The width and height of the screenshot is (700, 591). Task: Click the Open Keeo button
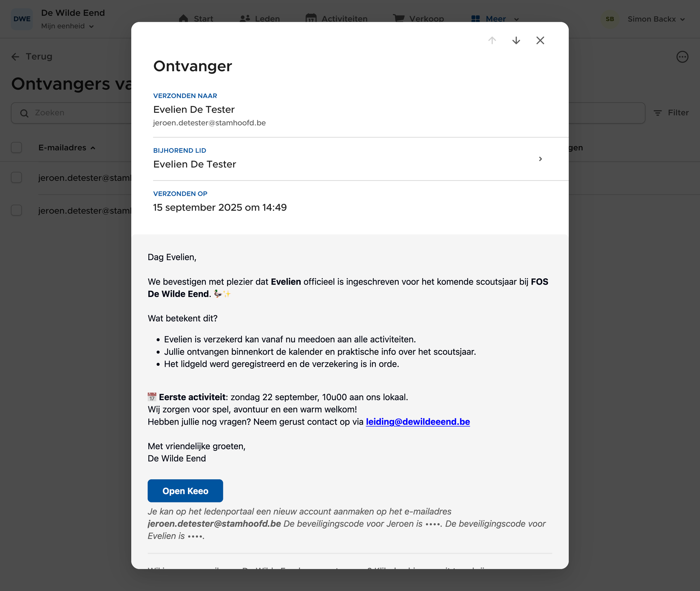[x=185, y=491]
